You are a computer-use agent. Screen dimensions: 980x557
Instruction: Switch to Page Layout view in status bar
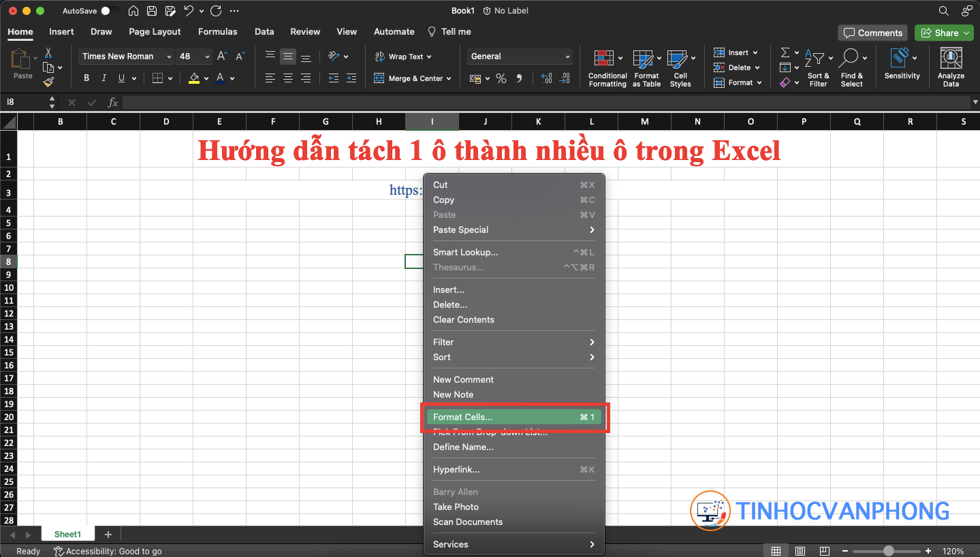(800, 551)
